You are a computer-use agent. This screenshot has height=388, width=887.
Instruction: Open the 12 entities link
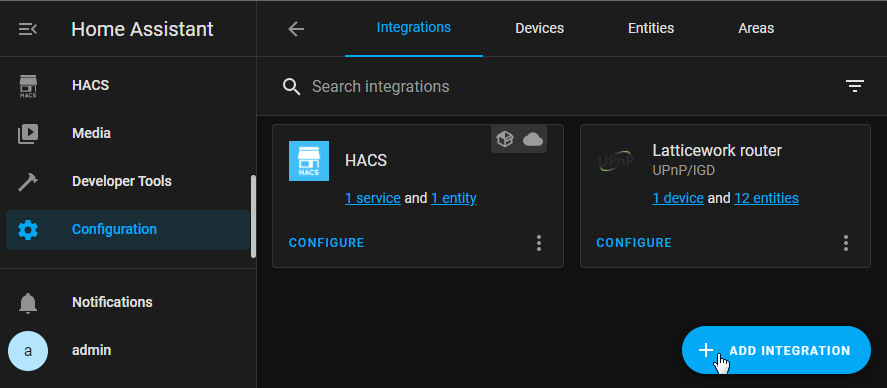click(x=766, y=198)
